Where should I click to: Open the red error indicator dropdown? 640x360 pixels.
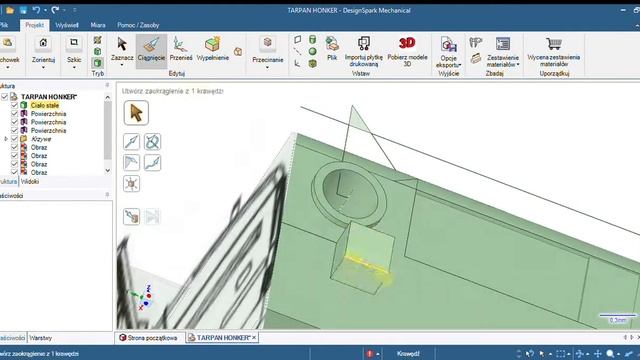coord(378,354)
